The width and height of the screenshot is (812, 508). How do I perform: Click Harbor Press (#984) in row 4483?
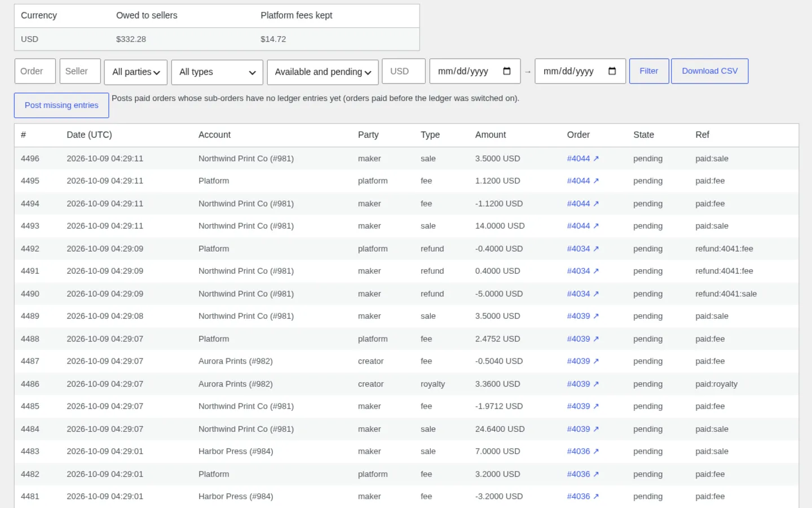[x=236, y=452]
